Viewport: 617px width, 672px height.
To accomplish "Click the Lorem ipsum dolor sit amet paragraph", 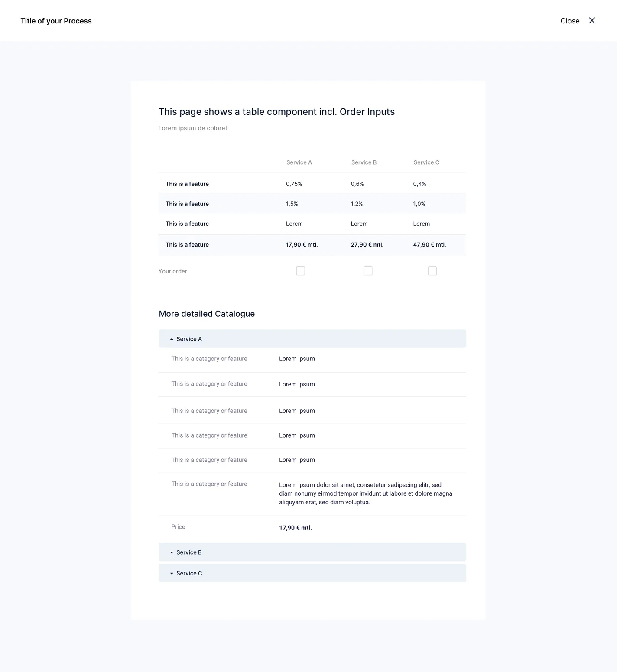I will tap(366, 493).
